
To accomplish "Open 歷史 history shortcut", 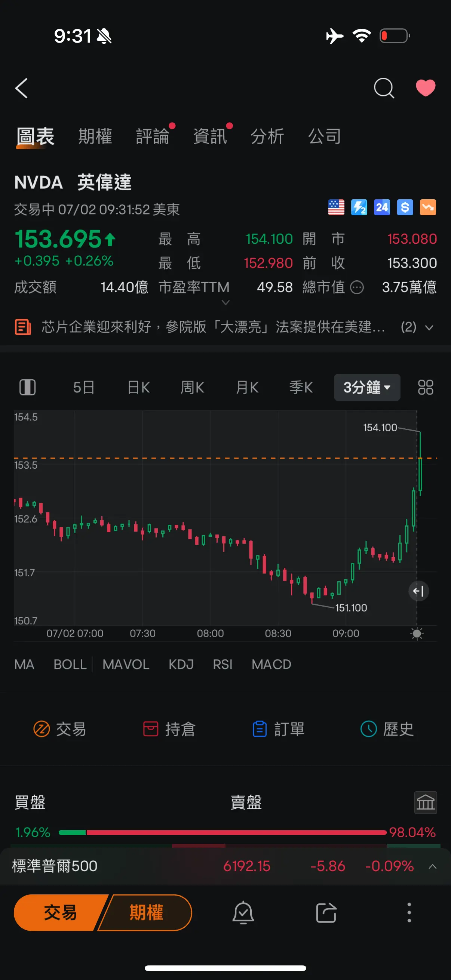I will [387, 729].
